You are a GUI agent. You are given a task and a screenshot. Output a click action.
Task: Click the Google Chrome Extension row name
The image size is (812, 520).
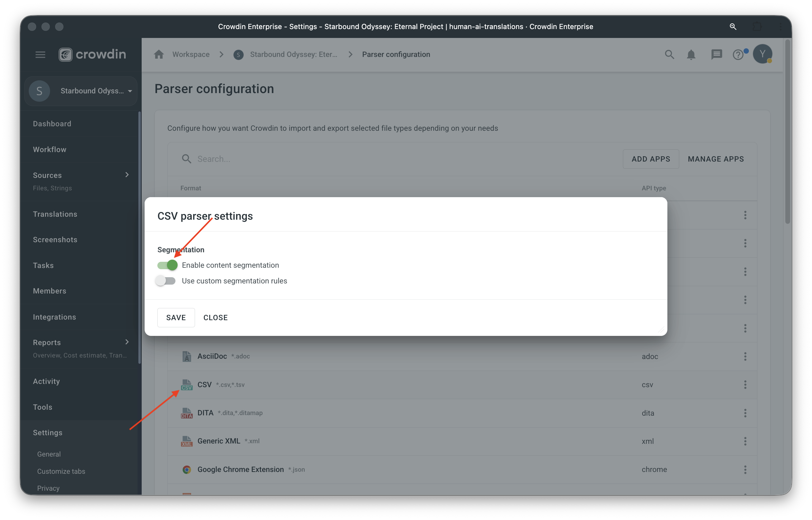240,469
